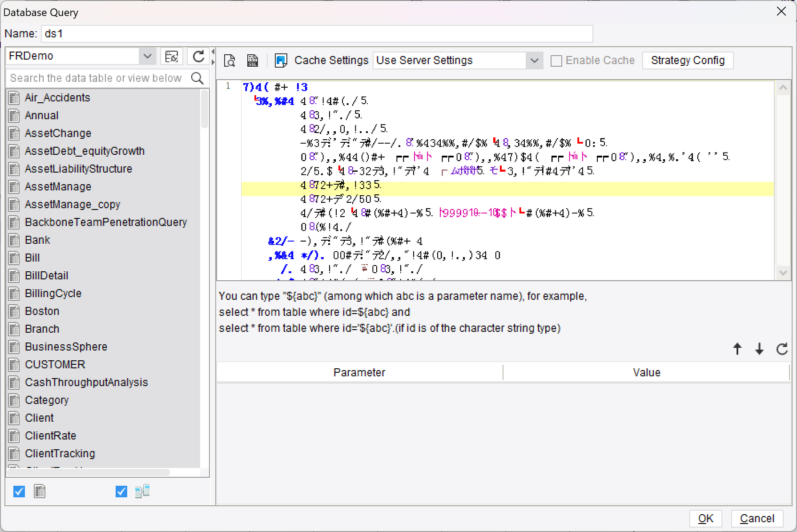
Task: Select CashThroughputAnalysis in table list
Action: pos(86,383)
